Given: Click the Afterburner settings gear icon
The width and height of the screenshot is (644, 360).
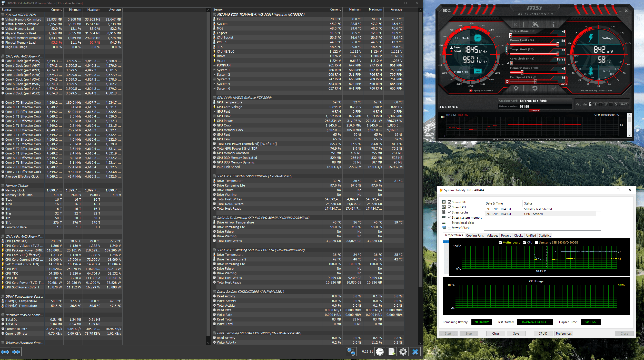Looking at the screenshot, I should pyautogui.click(x=516, y=88).
